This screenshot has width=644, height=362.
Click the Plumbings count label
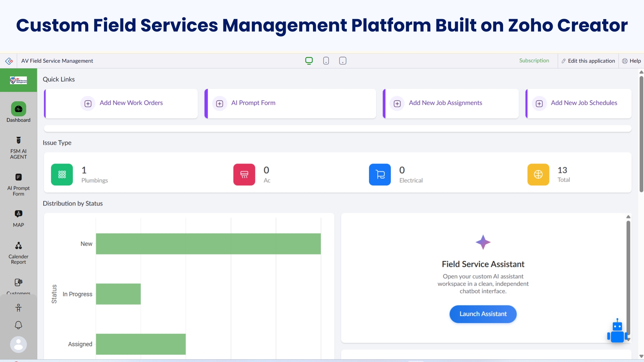point(95,180)
